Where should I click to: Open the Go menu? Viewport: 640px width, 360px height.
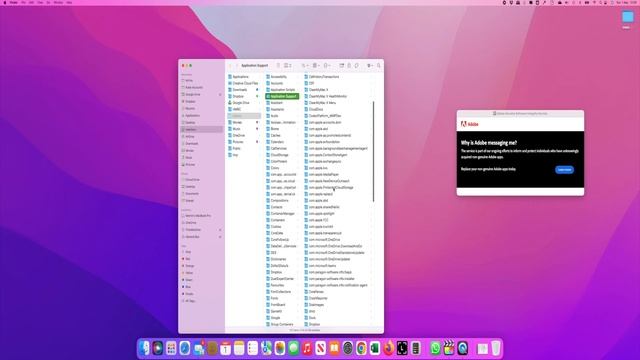[48, 2]
